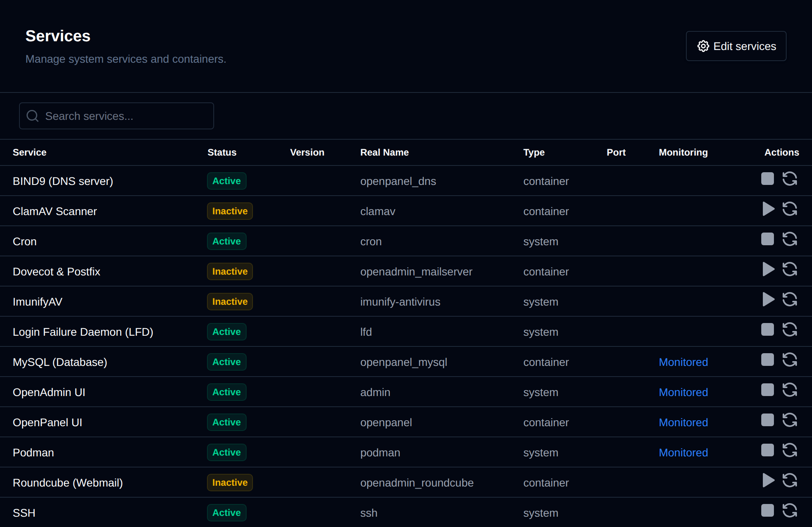Restart the ImunifyAV service
The image size is (812, 527).
tap(789, 299)
